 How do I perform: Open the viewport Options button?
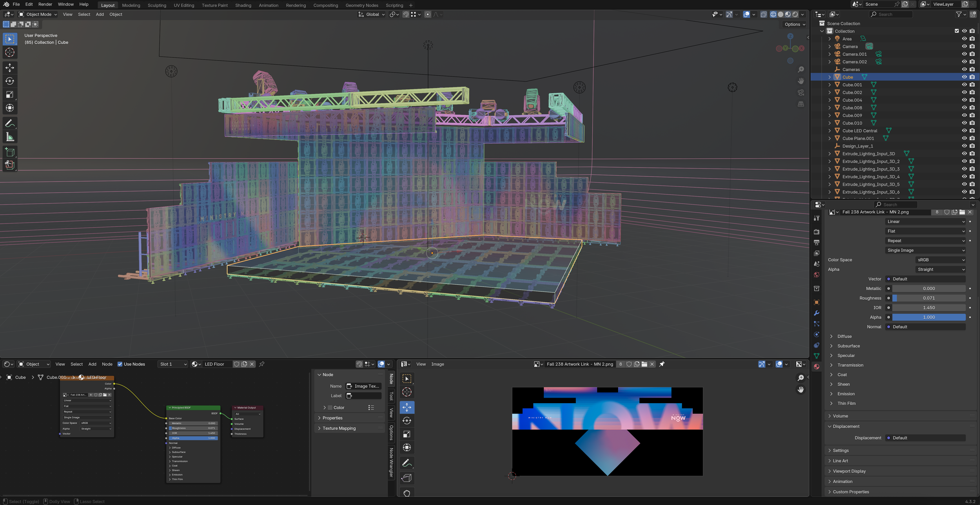pos(794,24)
